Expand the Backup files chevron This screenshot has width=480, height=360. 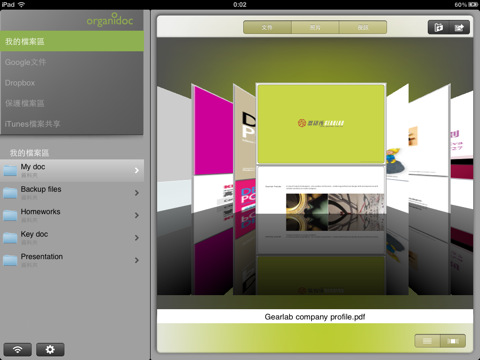[x=137, y=193]
